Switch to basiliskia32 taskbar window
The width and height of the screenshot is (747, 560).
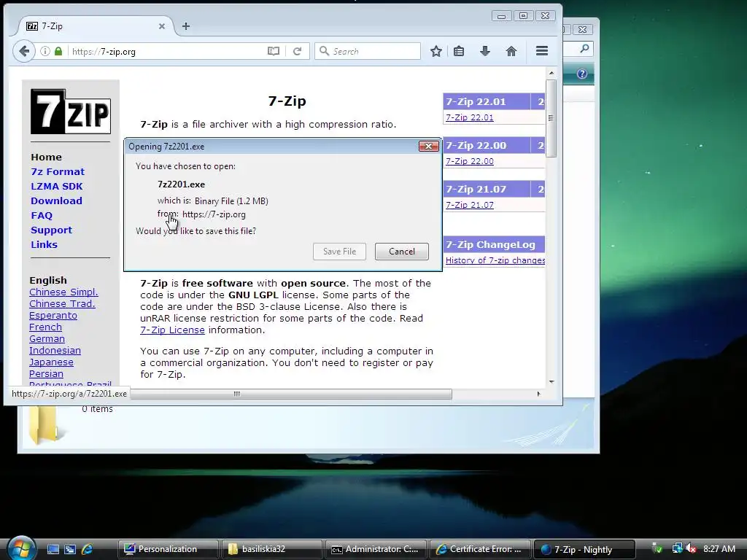tap(271, 549)
